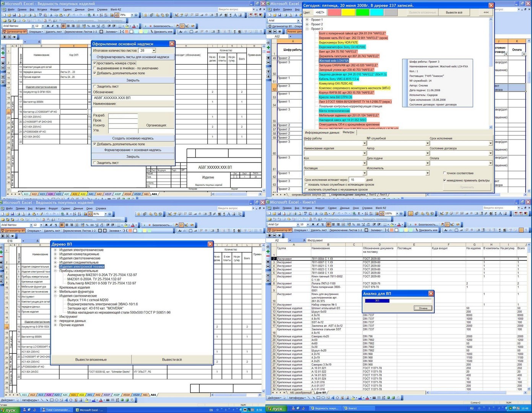The image size is (532, 413).
Task: Click 'Вывести всё' in top-right tree dialog
Action: 454,12
